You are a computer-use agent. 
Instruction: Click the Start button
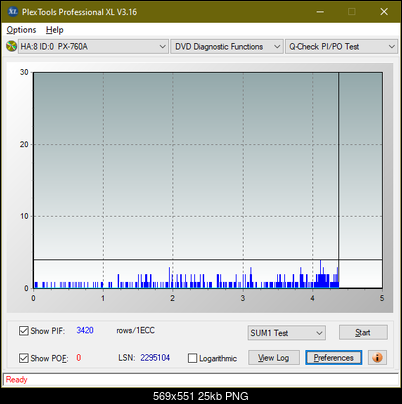(363, 332)
